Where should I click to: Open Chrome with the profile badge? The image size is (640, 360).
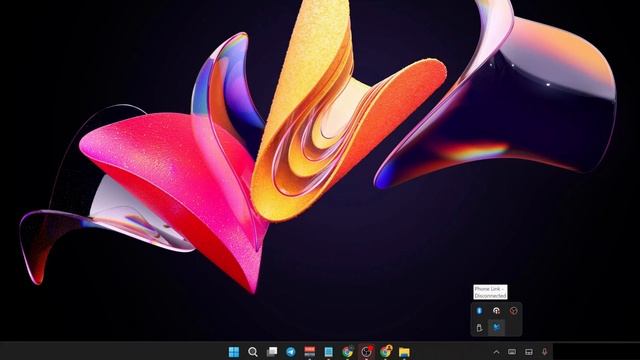[386, 351]
